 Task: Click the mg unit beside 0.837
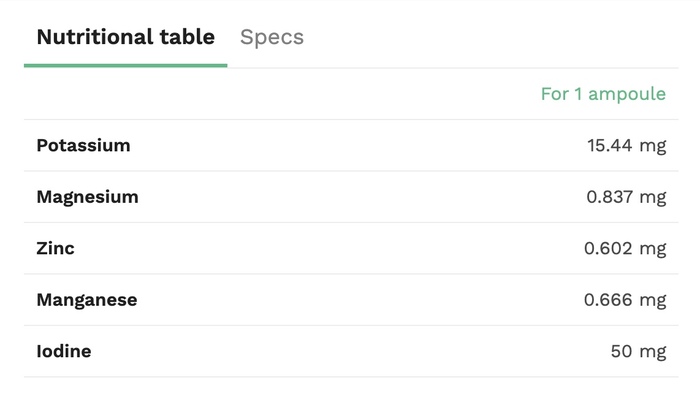tap(653, 197)
